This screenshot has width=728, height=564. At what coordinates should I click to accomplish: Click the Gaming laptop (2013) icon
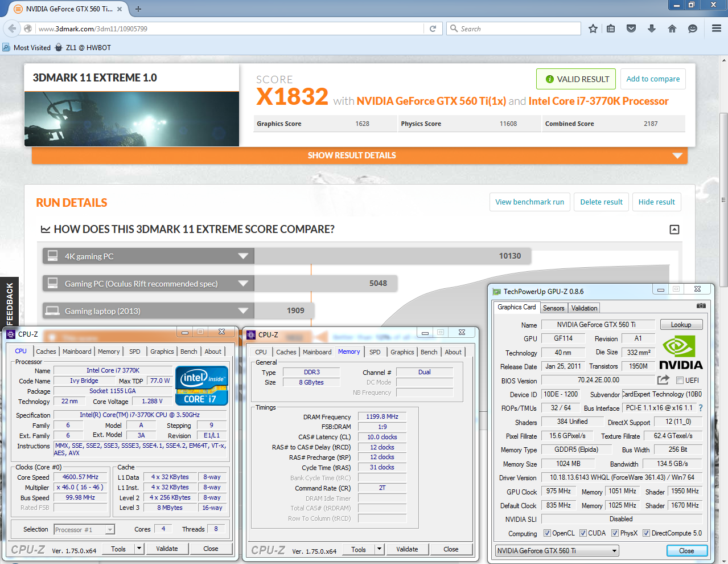coord(52,310)
